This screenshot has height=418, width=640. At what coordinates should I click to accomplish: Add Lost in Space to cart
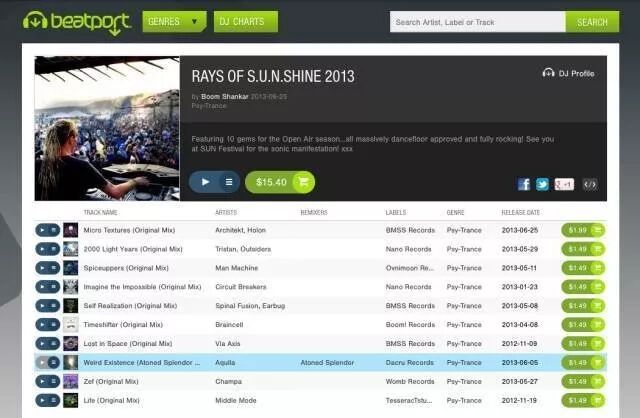(x=583, y=344)
